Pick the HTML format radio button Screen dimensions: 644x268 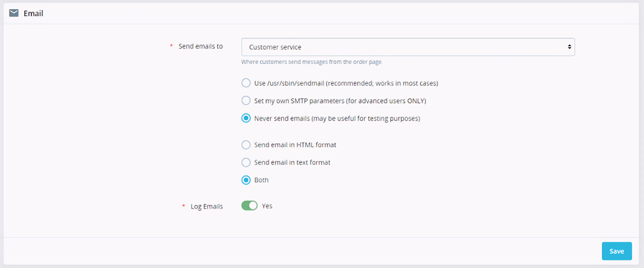246,145
